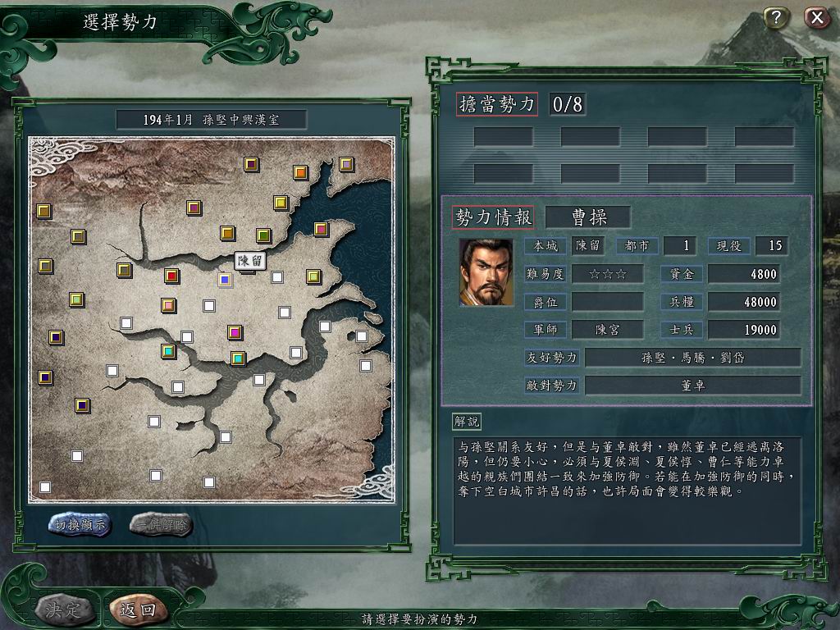
Task: Choose the magenta faction city marker
Action: [x=235, y=332]
